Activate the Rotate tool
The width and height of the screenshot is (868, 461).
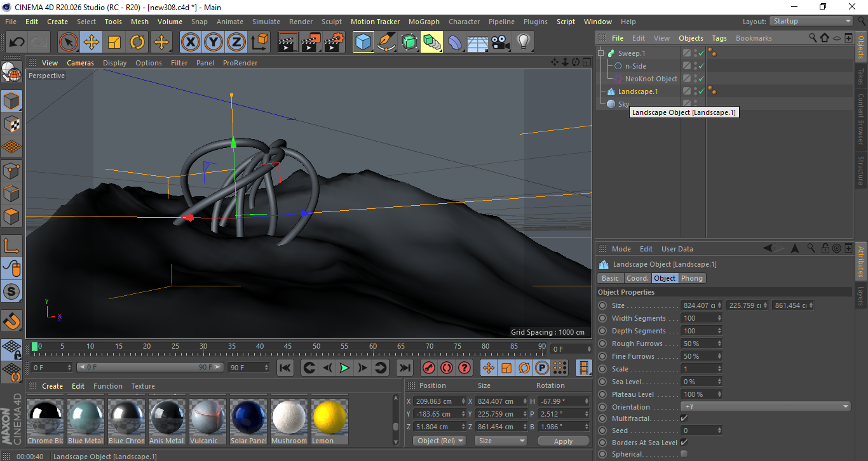pyautogui.click(x=137, y=43)
